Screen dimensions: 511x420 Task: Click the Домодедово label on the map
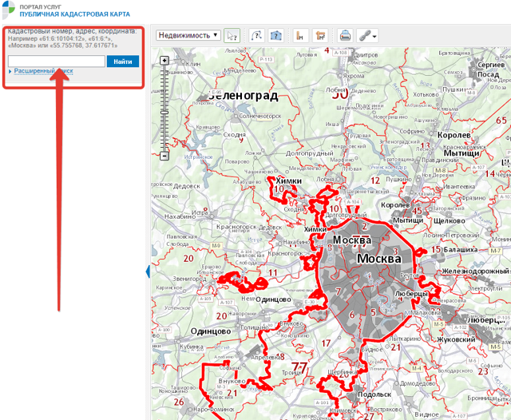click(417, 383)
